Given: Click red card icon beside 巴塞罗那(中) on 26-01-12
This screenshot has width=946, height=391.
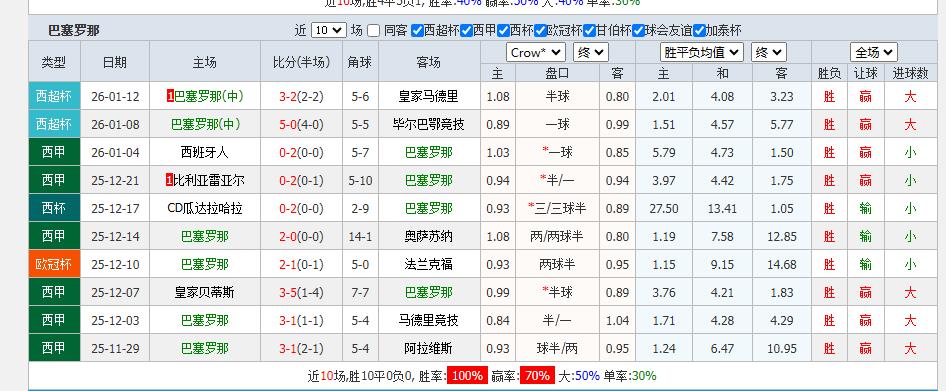Looking at the screenshot, I should click(171, 97).
